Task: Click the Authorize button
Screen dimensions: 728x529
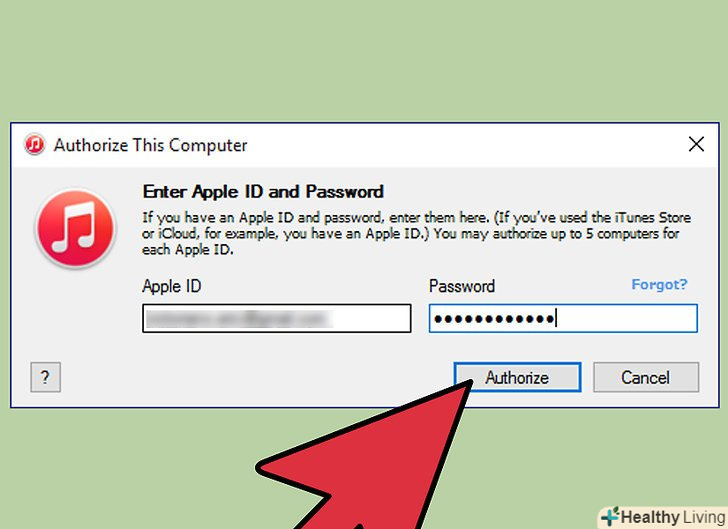Action: pyautogui.click(x=517, y=377)
